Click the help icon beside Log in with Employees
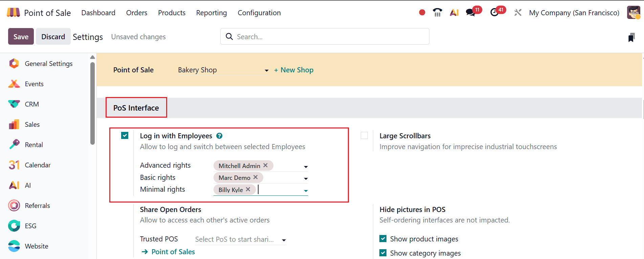Screen dimensions: 644x259 (219, 136)
